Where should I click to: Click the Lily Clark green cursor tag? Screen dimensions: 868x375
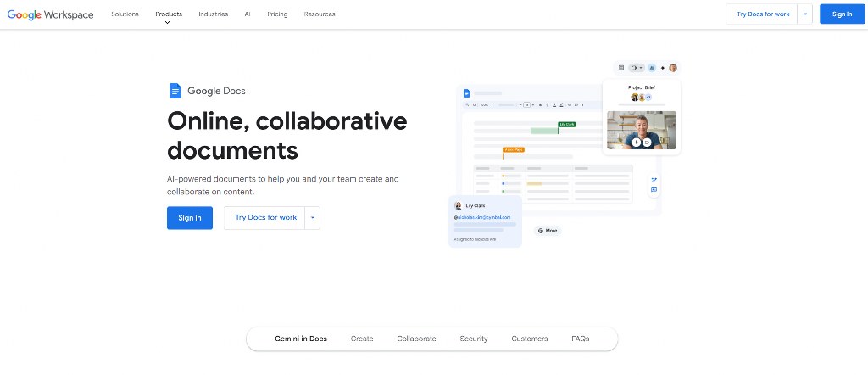pos(567,125)
